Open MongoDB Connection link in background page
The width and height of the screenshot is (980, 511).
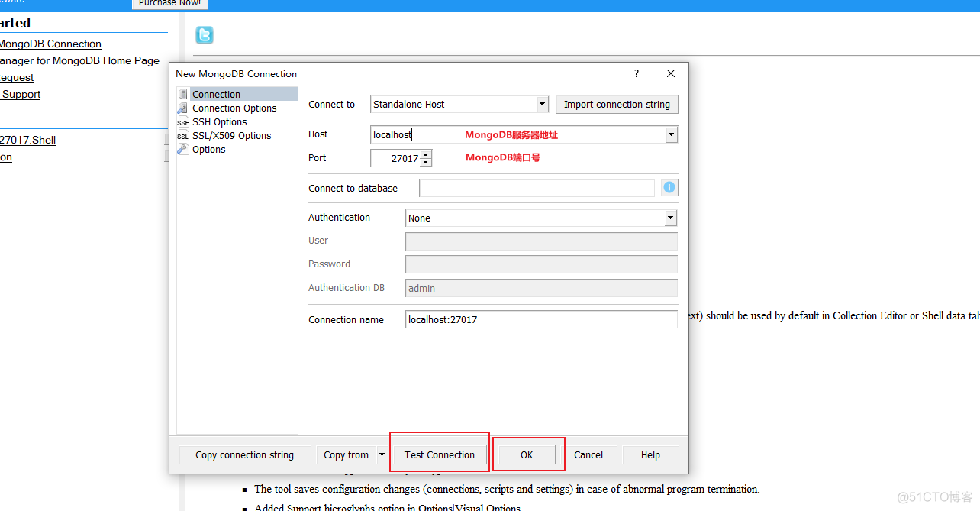(50, 44)
